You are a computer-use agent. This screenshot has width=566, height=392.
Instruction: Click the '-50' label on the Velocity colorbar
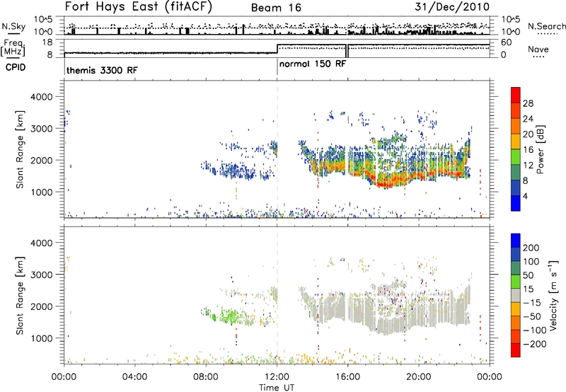point(532,316)
